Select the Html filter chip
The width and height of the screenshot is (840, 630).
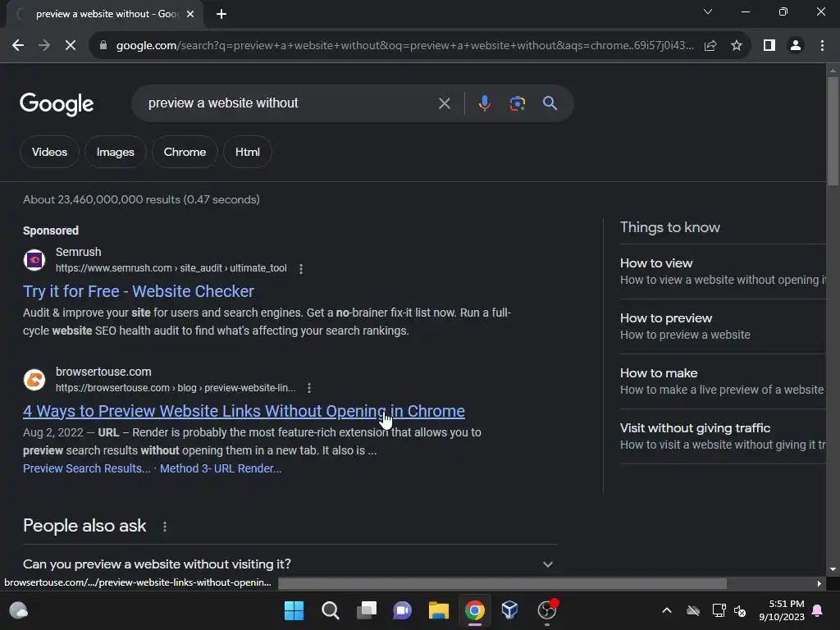click(x=248, y=152)
